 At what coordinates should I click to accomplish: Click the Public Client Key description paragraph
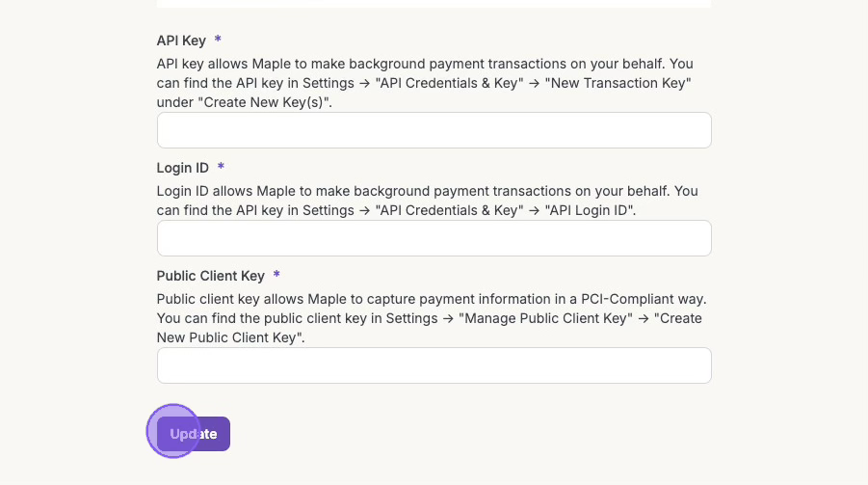(x=424, y=318)
